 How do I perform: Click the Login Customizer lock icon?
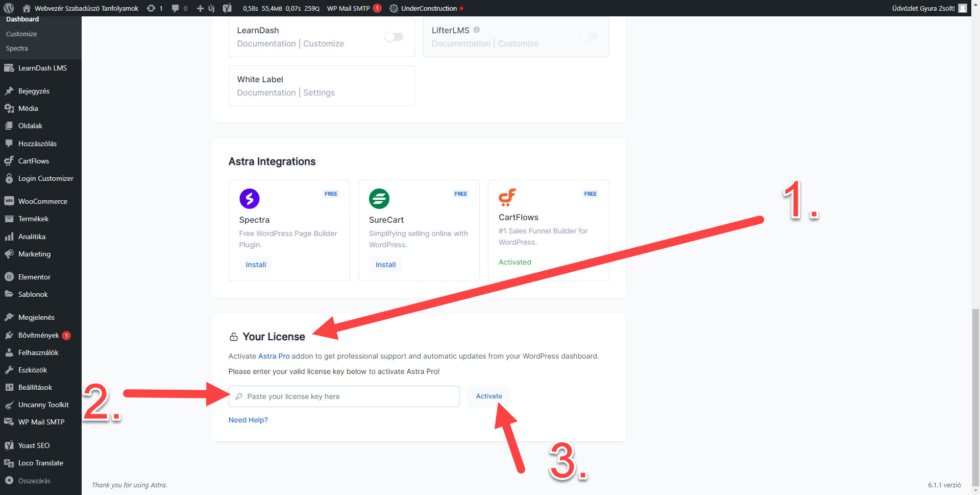[9, 178]
